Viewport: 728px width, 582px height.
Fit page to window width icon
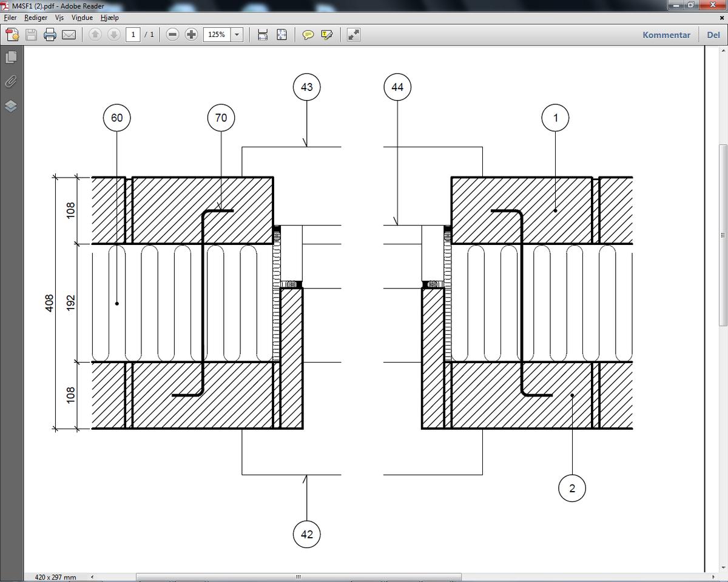click(x=263, y=35)
